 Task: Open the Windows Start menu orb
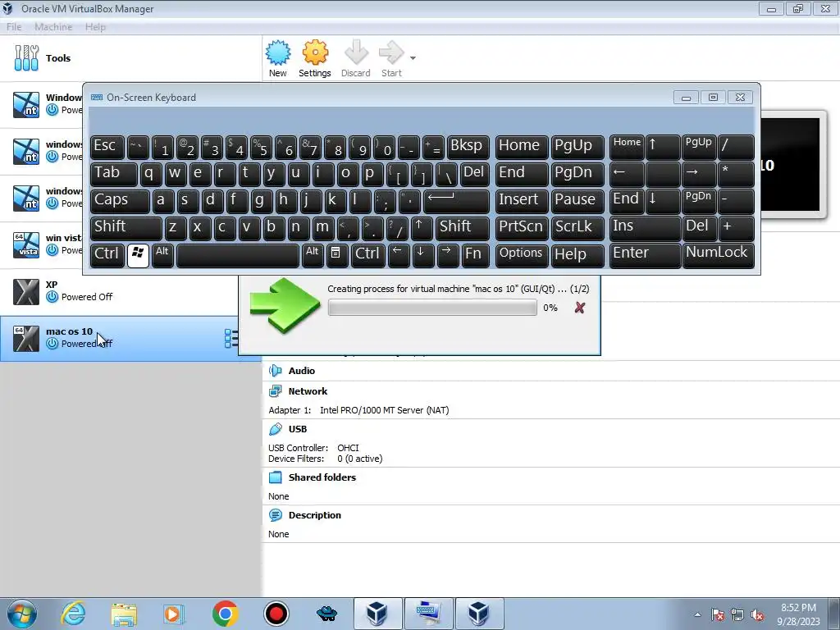click(22, 614)
